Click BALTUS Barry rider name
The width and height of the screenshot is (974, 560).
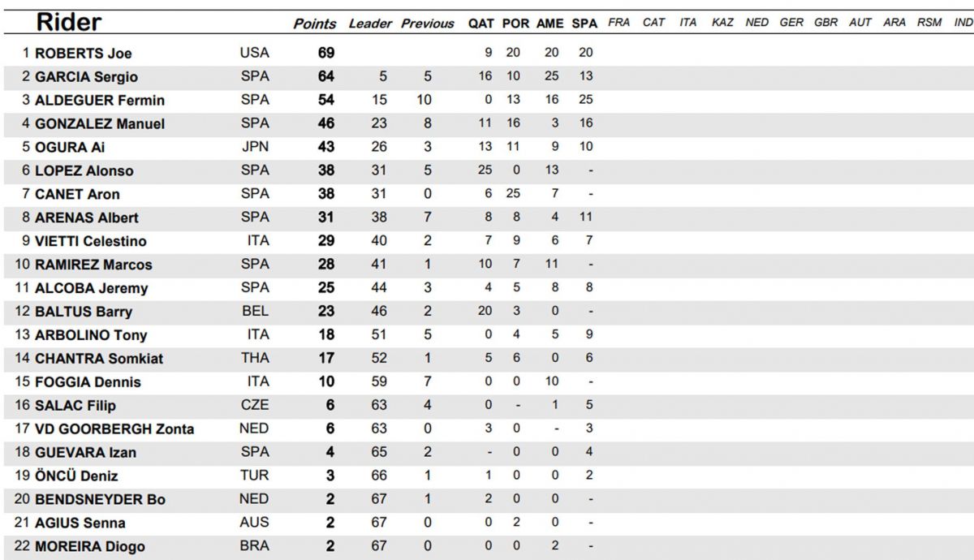(84, 312)
